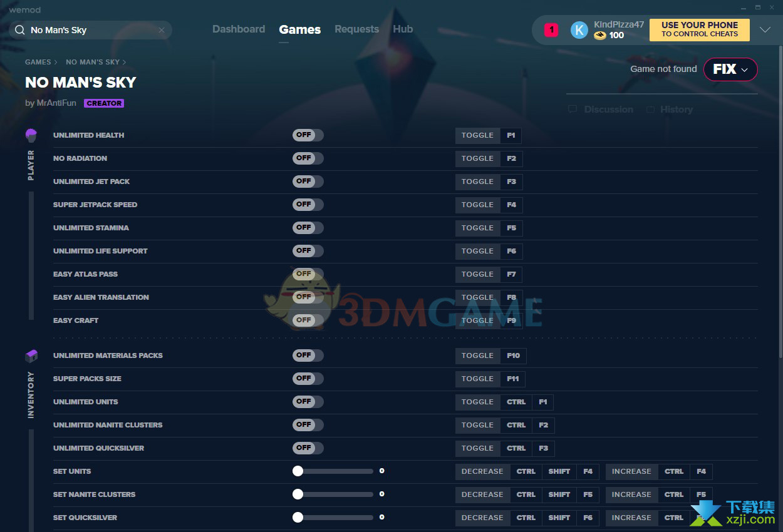Image resolution: width=783 pixels, height=532 pixels.
Task: Click the MrAntiFun creator link
Action: [x=56, y=103]
